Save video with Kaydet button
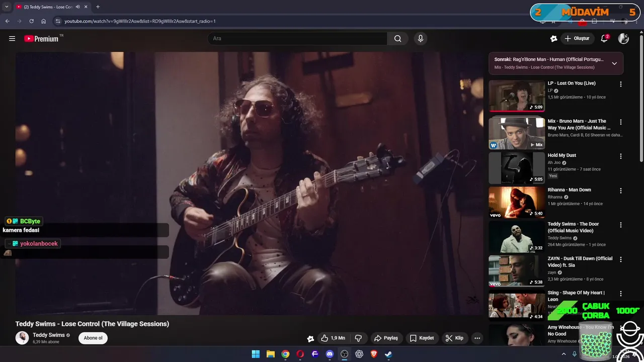The image size is (644, 362). 422,338
